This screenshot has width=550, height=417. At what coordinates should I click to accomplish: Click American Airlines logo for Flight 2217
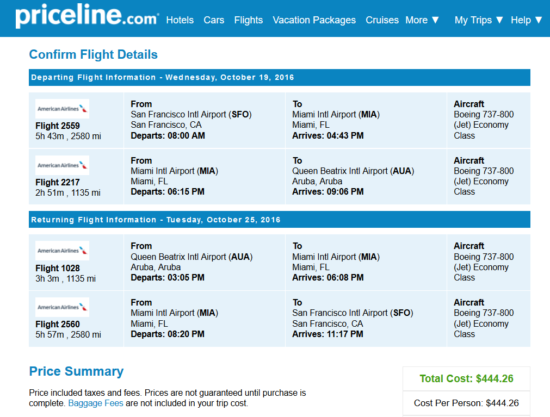click(62, 165)
